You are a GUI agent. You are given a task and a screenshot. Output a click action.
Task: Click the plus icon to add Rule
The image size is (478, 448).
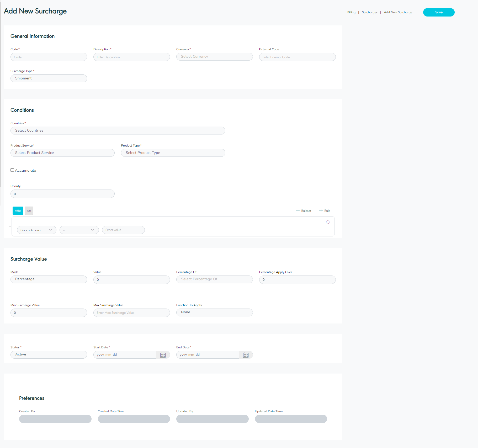click(321, 211)
